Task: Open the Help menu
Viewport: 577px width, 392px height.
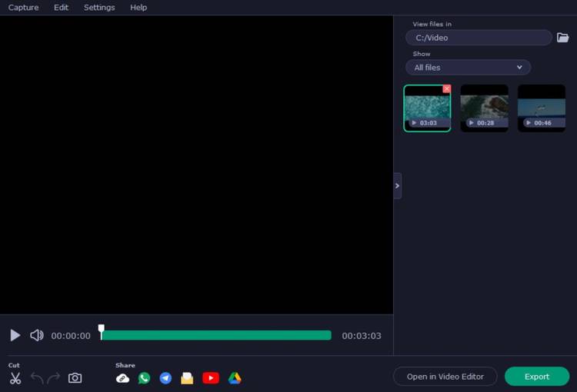Action: (x=138, y=8)
